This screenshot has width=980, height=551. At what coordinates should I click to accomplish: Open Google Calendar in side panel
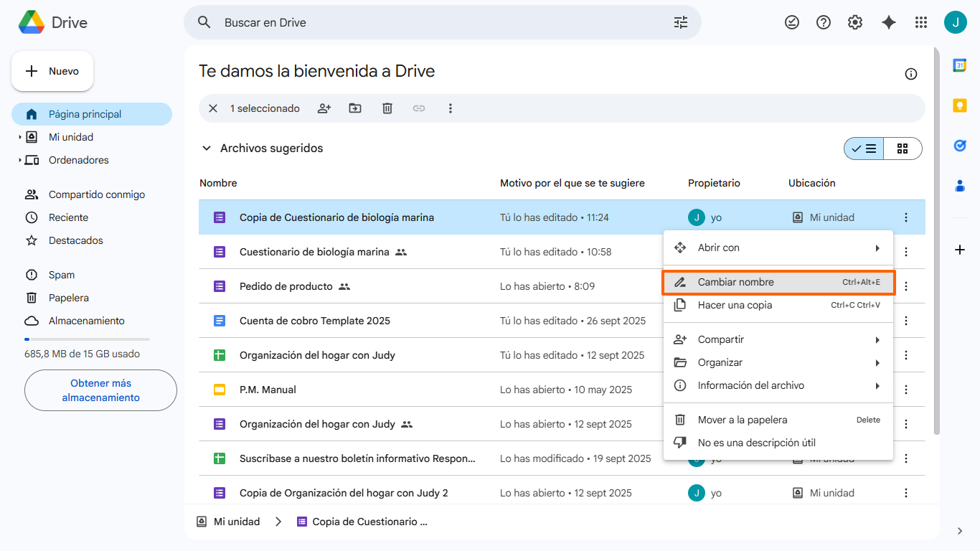960,65
